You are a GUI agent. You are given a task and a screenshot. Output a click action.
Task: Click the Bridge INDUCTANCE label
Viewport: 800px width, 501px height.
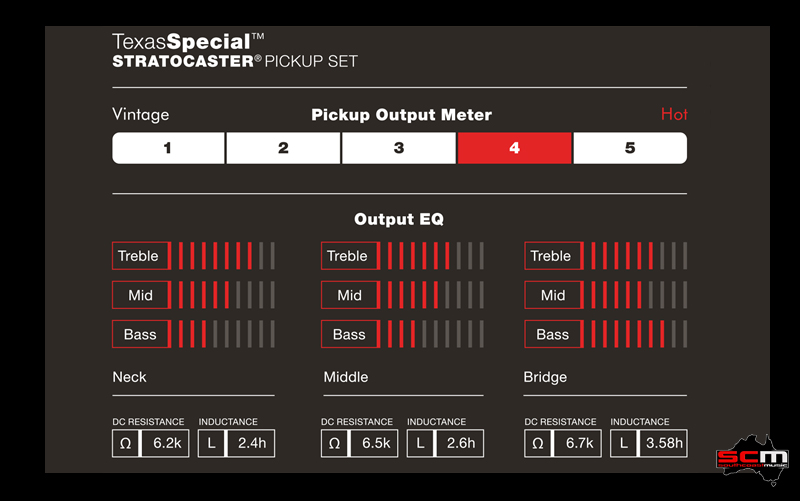point(640,422)
